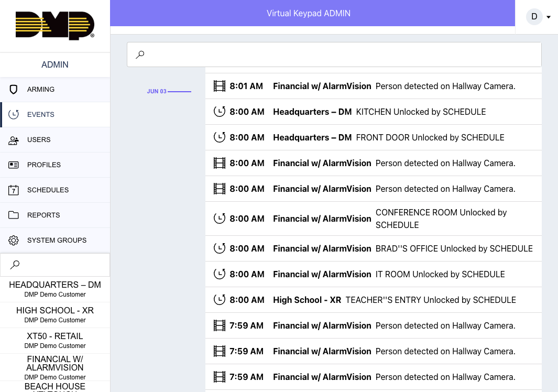The image size is (558, 392).
Task: Click KITCHEN Unlocked by SCHEDULE text
Action: (x=421, y=112)
